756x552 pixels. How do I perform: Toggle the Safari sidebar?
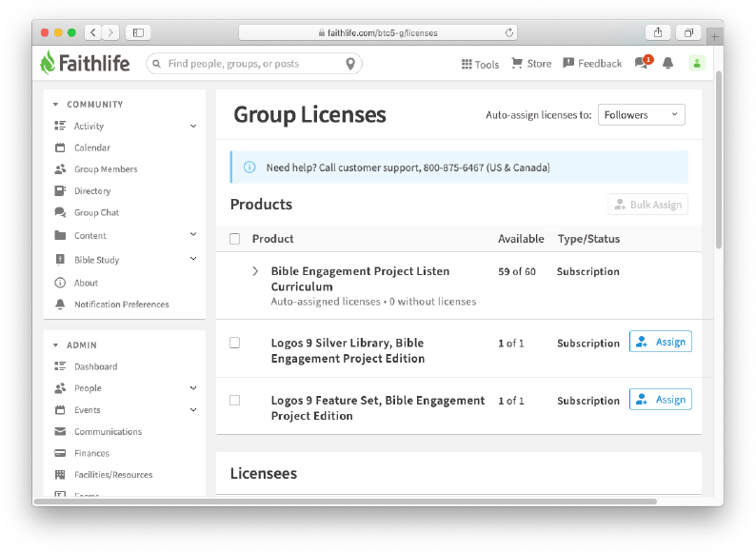138,32
